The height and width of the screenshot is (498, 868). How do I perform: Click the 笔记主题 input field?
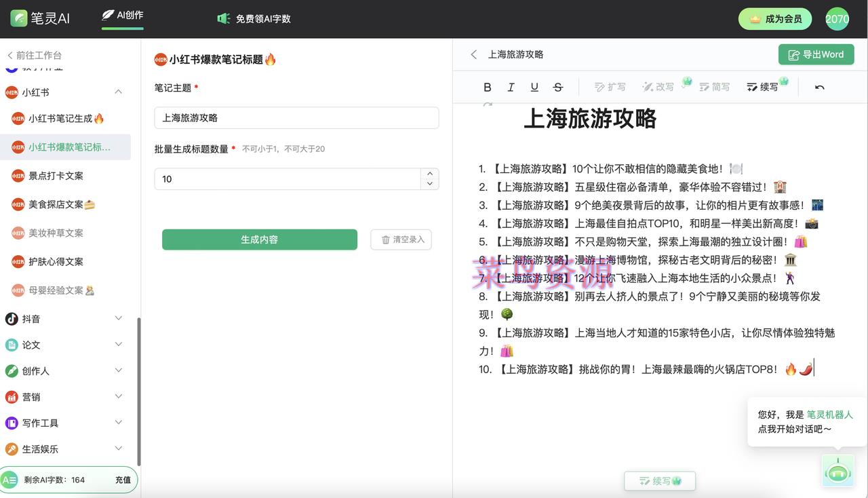click(296, 117)
